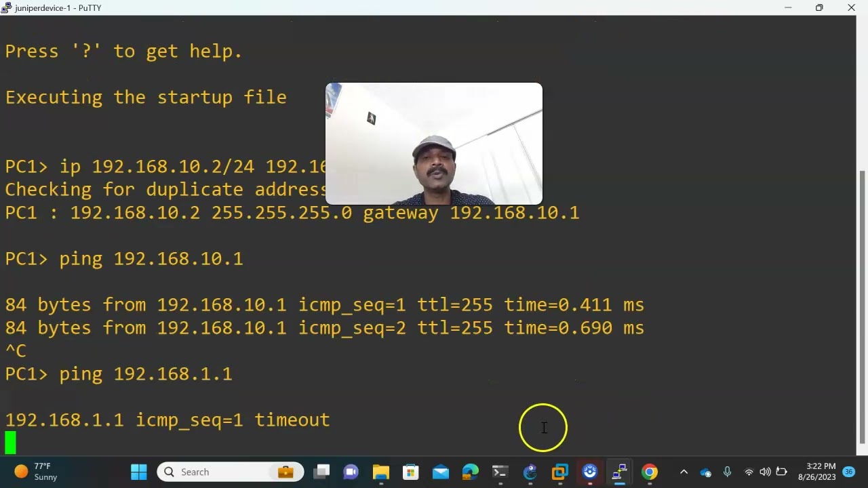The image size is (868, 488).
Task: Switch to the PuTTY taskbar icon
Action: (620, 472)
